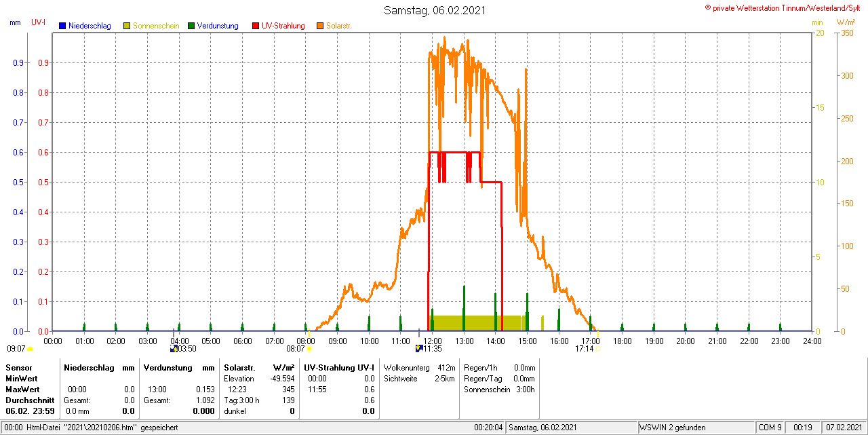Click the yellow min axis unit label

[x=818, y=22]
